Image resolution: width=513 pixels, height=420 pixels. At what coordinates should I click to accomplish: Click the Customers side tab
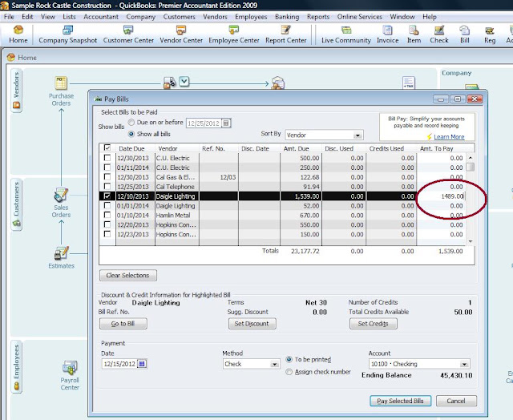[x=16, y=204]
